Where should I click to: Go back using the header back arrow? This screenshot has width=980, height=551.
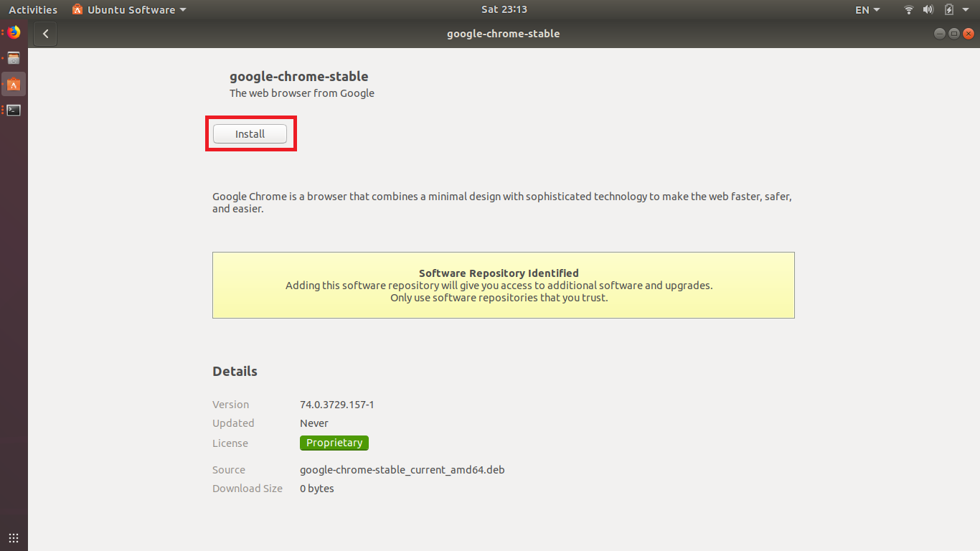(45, 34)
